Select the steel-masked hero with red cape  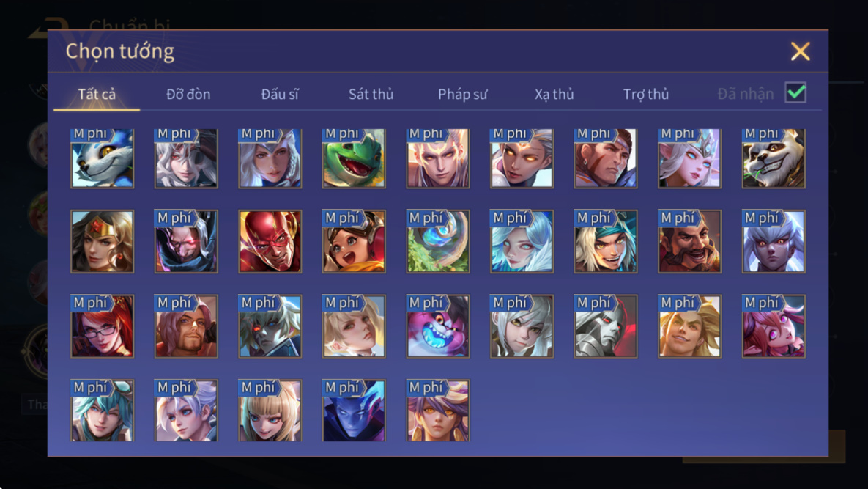(606, 326)
